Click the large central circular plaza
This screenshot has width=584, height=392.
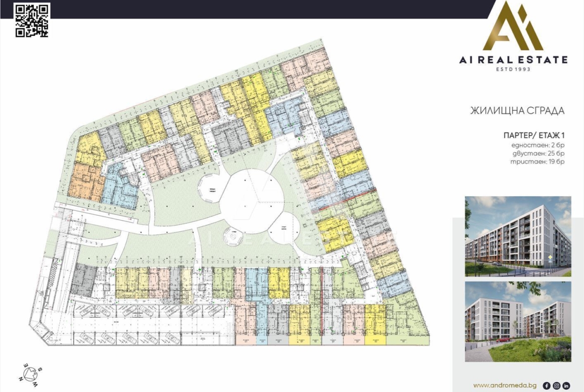tap(251, 200)
